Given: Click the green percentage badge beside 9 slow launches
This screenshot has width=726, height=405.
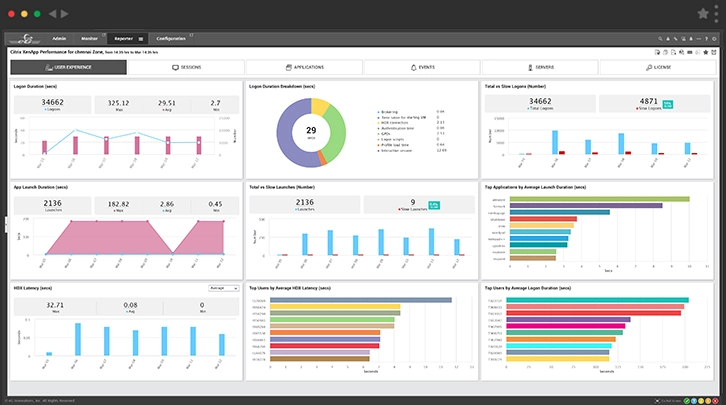Looking at the screenshot, I should point(434,205).
